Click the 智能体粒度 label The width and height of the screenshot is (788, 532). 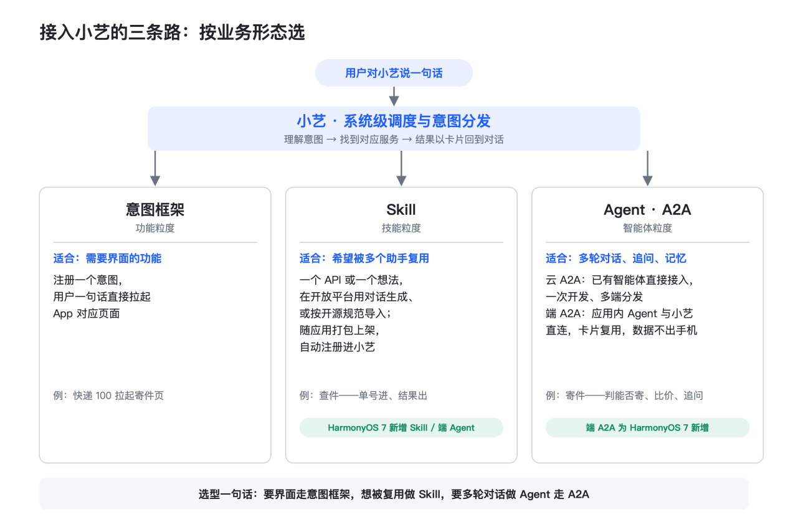coord(647,228)
